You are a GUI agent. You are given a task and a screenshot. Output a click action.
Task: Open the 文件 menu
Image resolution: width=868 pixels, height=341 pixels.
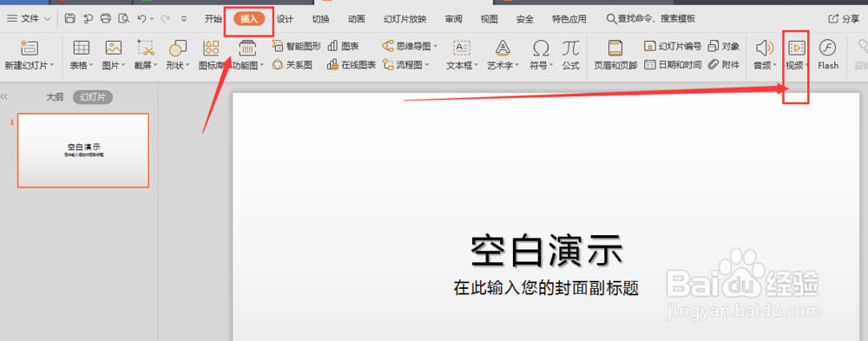30,19
